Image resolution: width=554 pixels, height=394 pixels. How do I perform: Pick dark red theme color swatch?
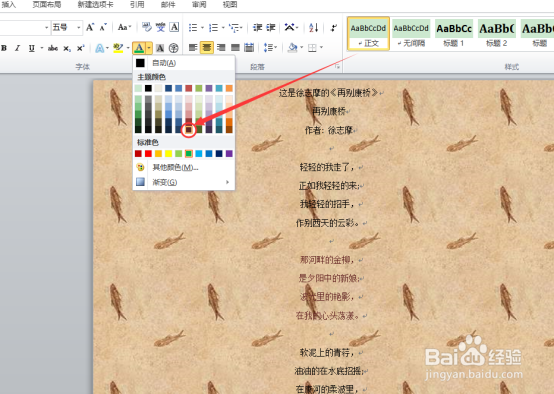coord(189,130)
